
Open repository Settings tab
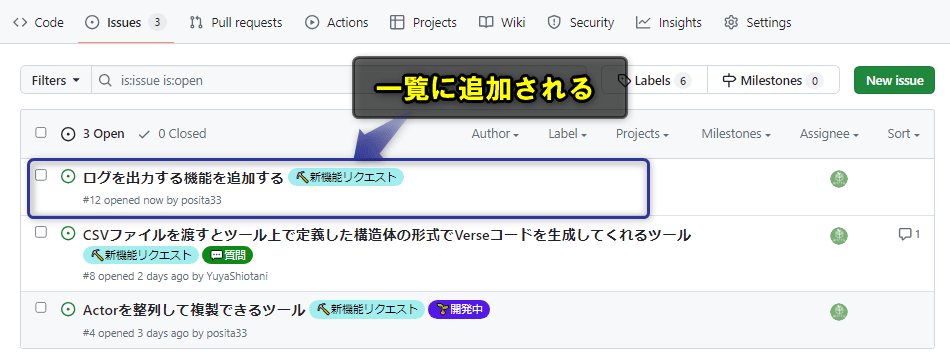[757, 22]
